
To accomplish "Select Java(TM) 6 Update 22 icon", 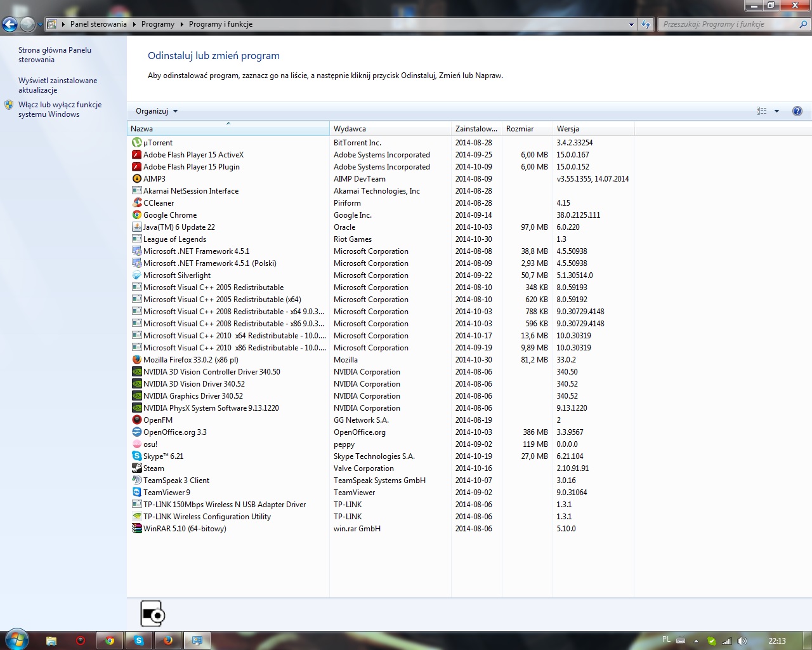I will click(136, 227).
